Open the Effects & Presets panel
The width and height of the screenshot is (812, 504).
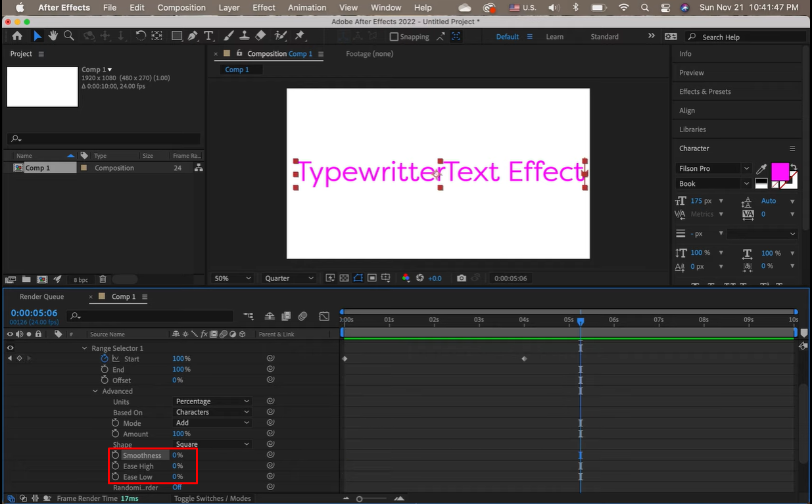(705, 91)
